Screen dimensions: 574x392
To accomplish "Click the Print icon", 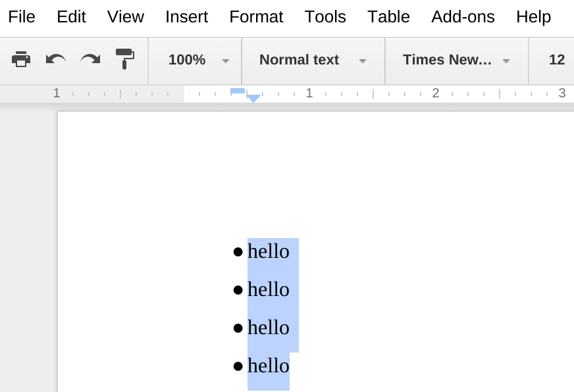I will pos(21,60).
